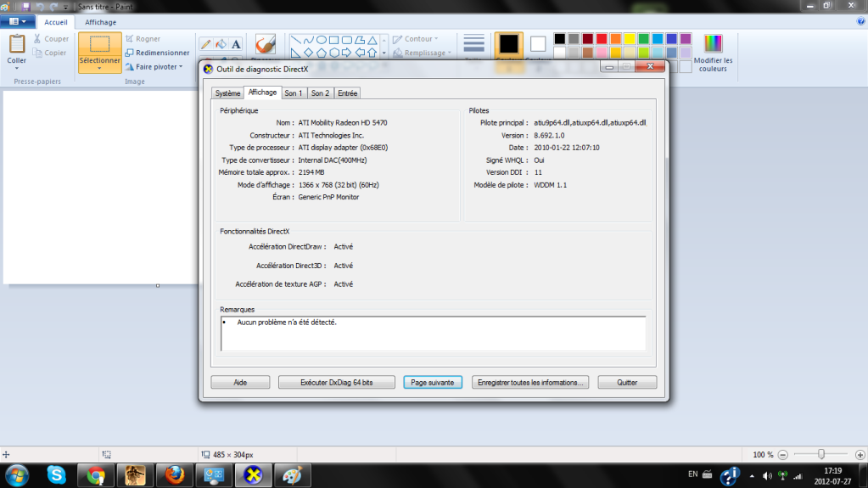Select the Pencil tool in Paint
The width and height of the screenshot is (868, 488).
pos(205,43)
